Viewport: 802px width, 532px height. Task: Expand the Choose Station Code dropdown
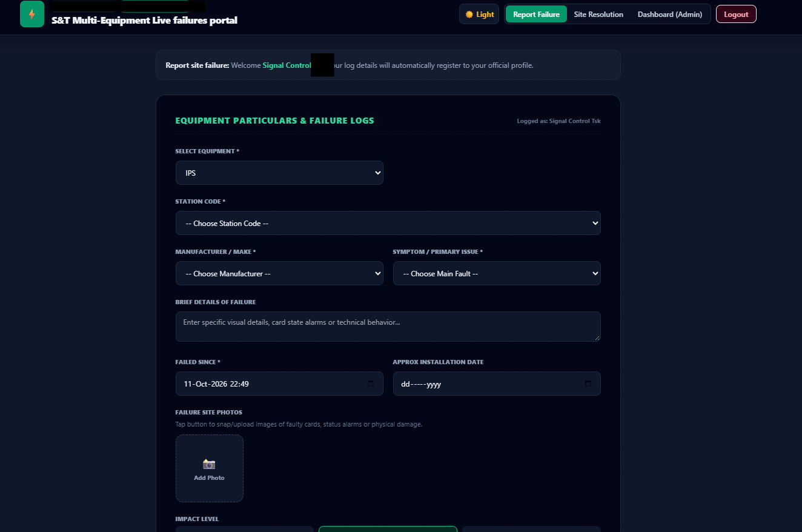pyautogui.click(x=388, y=223)
